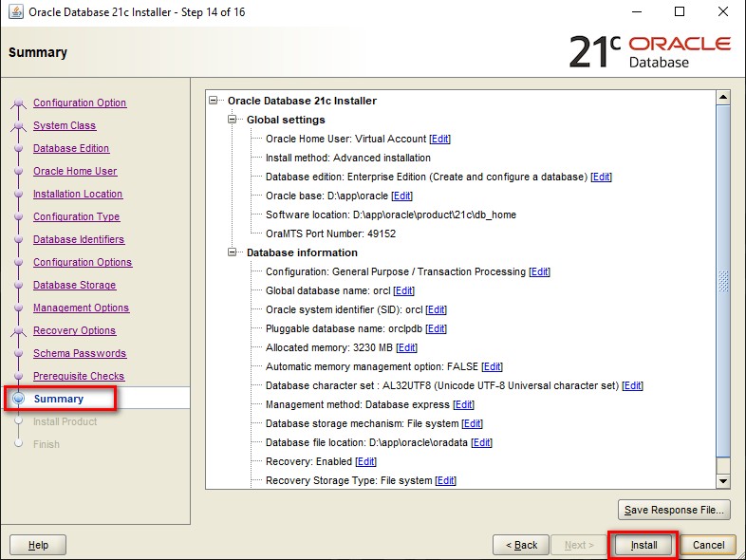Edit the Recovery Storage Type
The width and height of the screenshot is (746, 560).
445,481
